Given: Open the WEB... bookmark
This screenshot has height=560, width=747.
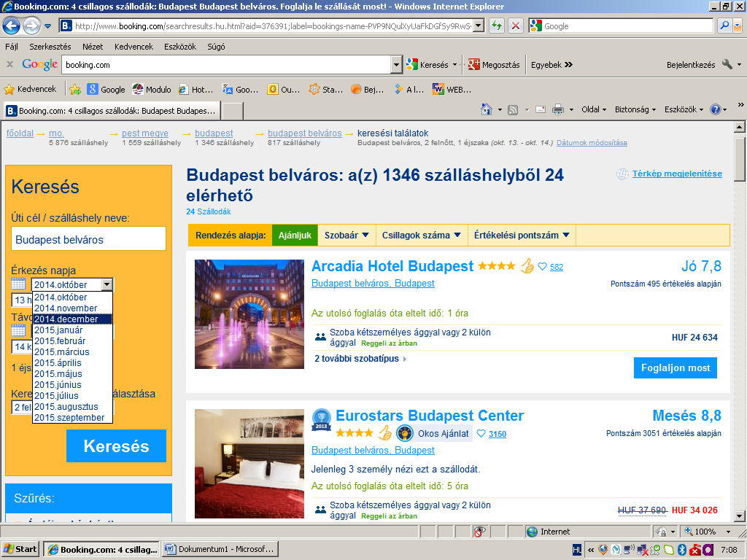Looking at the screenshot, I should (x=452, y=89).
